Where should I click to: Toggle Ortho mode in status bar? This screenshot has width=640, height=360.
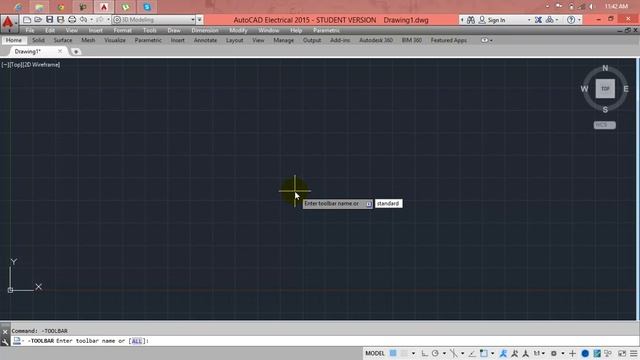point(424,353)
